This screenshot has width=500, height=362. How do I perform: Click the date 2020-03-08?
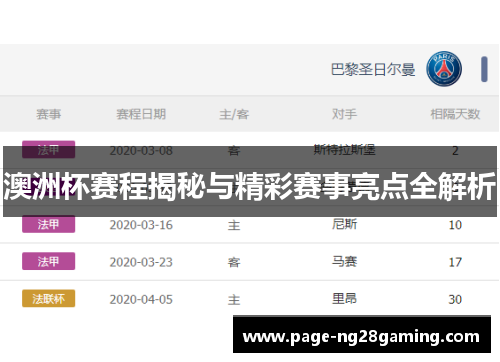(x=141, y=151)
